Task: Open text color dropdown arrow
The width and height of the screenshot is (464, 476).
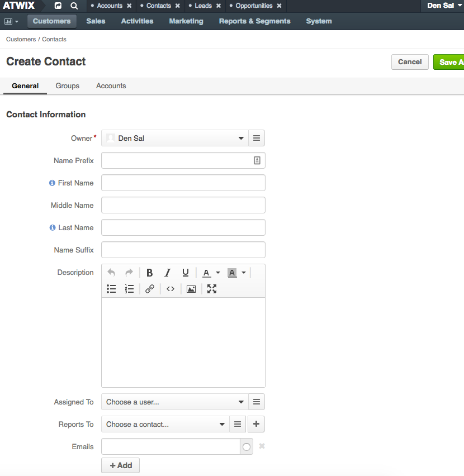Action: pos(218,273)
